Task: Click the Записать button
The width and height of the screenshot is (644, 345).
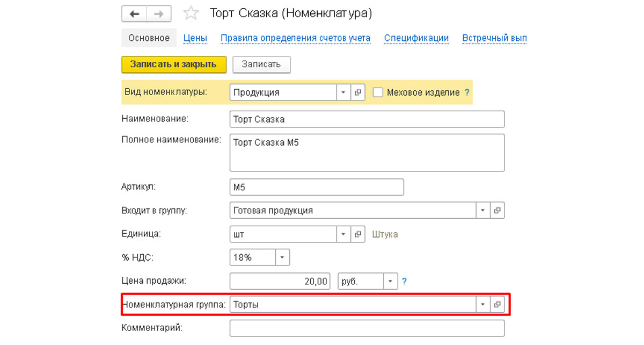Action: click(x=261, y=64)
